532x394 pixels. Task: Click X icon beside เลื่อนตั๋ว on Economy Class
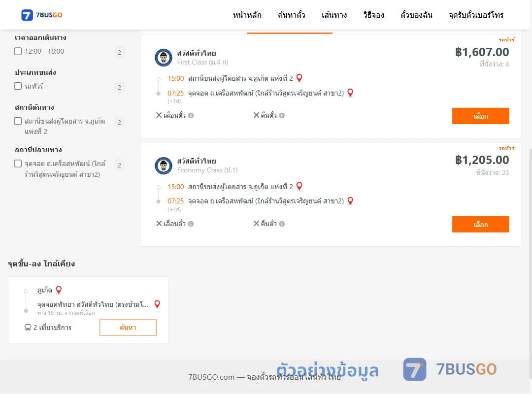tap(159, 223)
